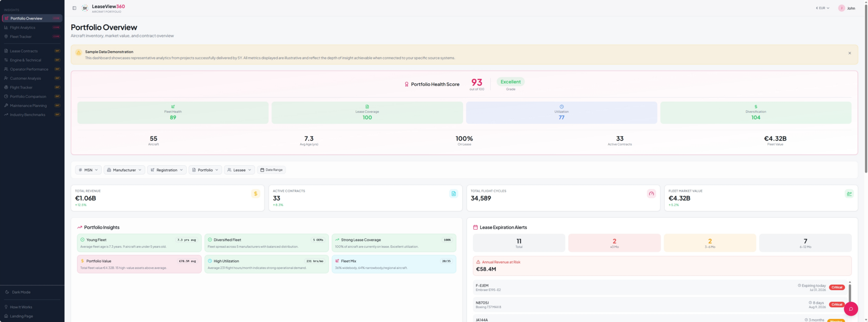Open the EUR currency selector
Screen dimensions: 868x322
click(822, 8)
